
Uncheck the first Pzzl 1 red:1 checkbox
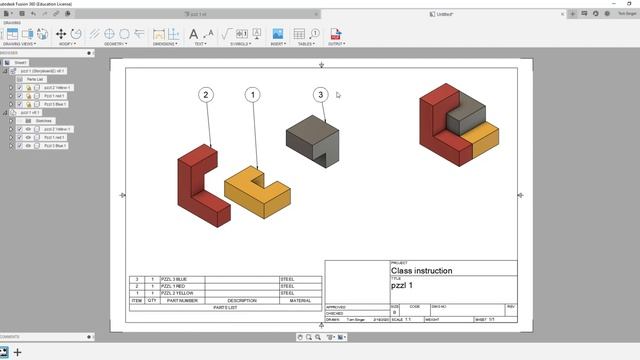tap(19, 96)
